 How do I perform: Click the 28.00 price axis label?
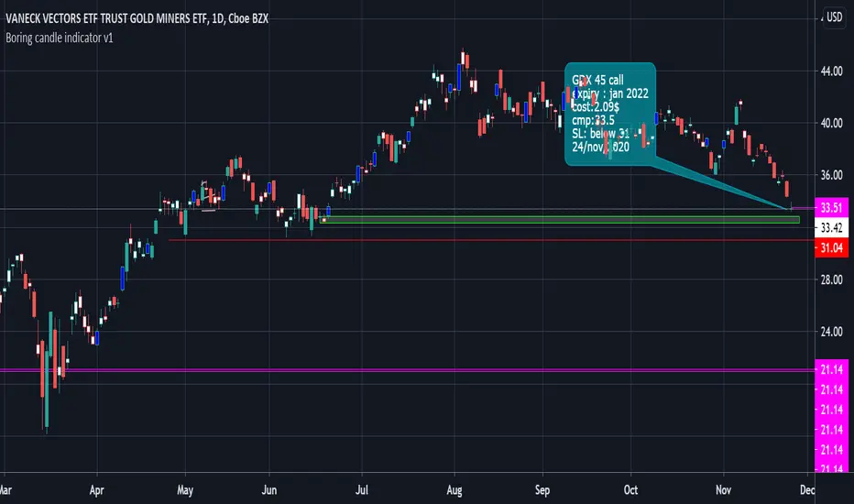[832, 279]
